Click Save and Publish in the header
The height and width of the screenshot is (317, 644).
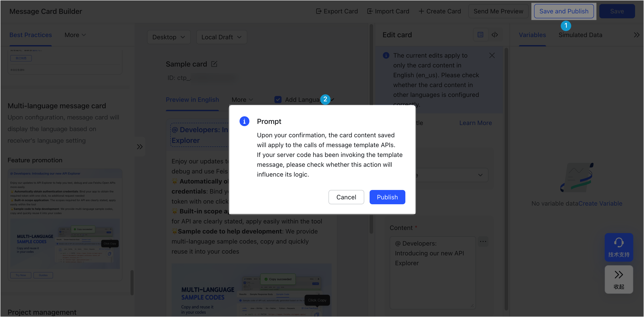coord(564,11)
